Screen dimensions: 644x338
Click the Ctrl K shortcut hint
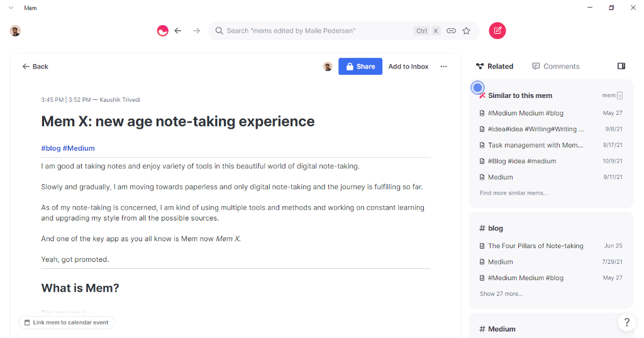click(427, 31)
